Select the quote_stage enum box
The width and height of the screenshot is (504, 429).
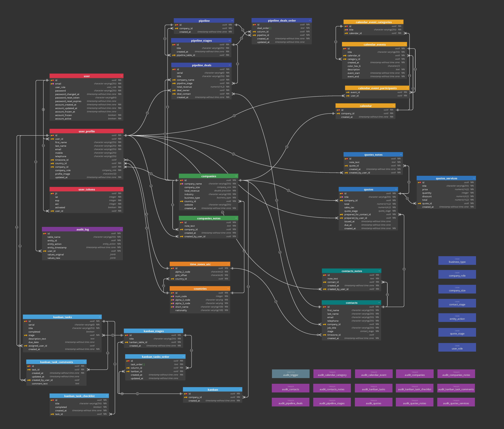click(x=457, y=332)
